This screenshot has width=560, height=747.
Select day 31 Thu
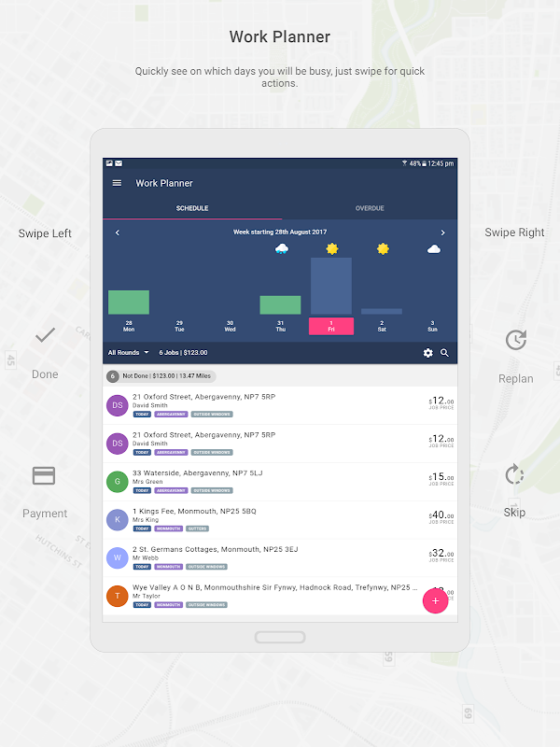[281, 326]
